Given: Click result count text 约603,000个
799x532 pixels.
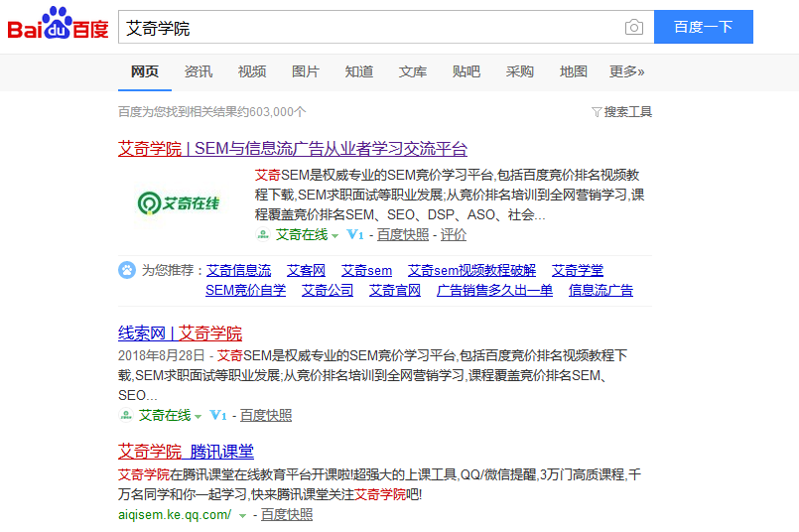Looking at the screenshot, I should 272,111.
